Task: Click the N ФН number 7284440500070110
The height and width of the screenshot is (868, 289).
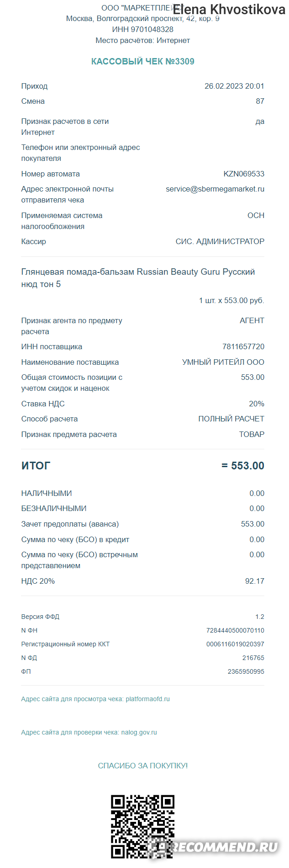Action: point(235,630)
